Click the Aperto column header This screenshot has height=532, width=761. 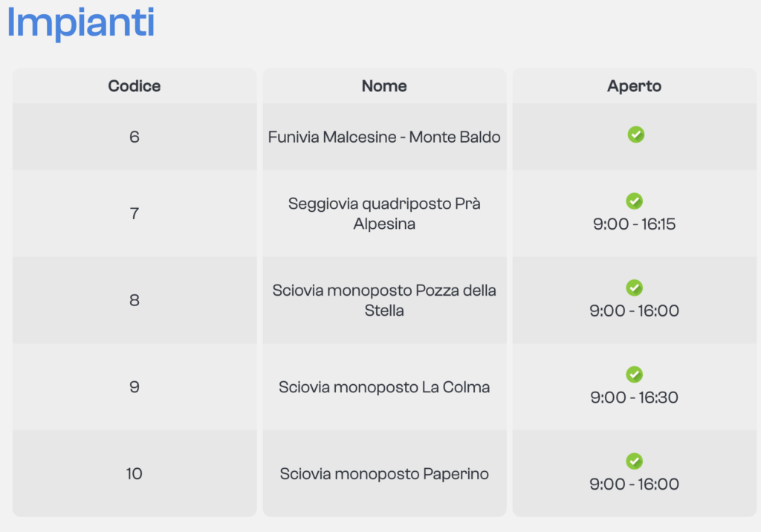(634, 86)
